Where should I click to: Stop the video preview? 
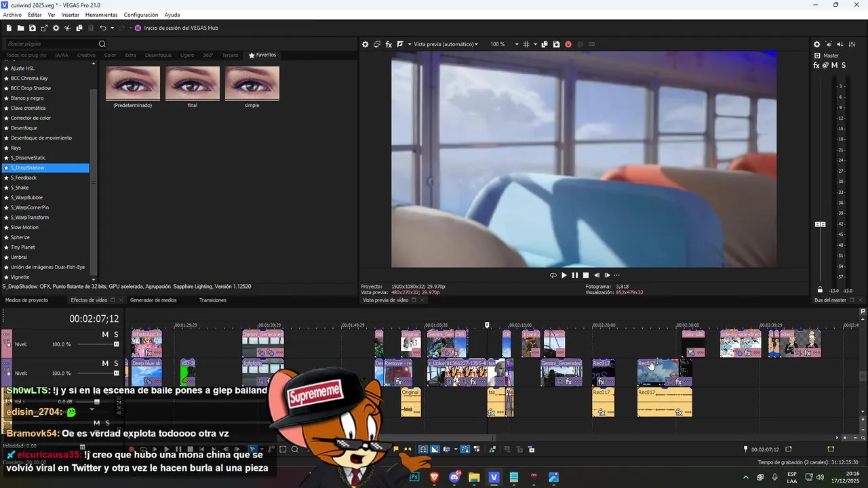tap(585, 275)
